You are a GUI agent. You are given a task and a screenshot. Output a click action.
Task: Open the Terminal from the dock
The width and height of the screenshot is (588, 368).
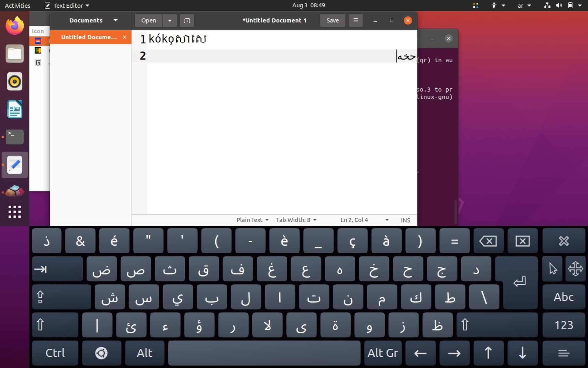point(14,137)
